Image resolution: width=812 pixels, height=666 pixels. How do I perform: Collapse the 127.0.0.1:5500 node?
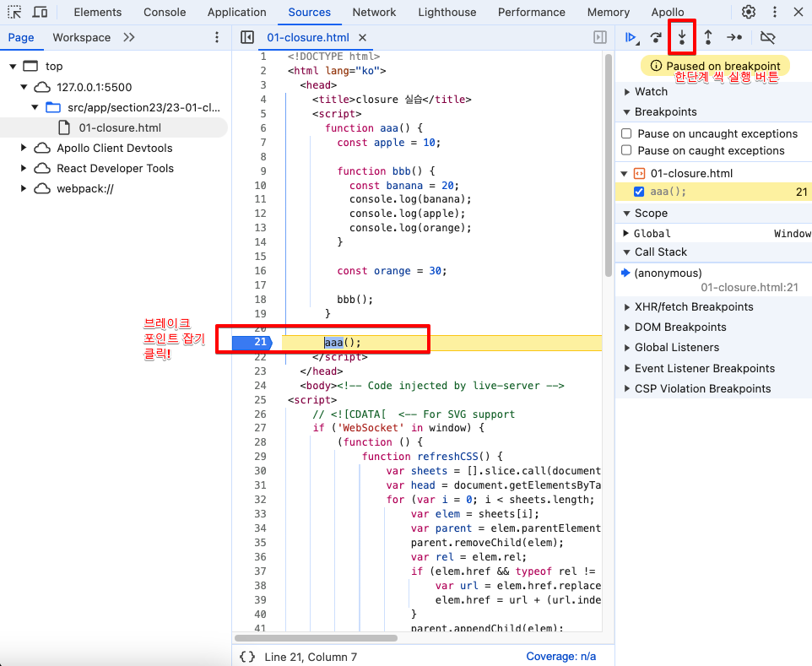click(24, 87)
